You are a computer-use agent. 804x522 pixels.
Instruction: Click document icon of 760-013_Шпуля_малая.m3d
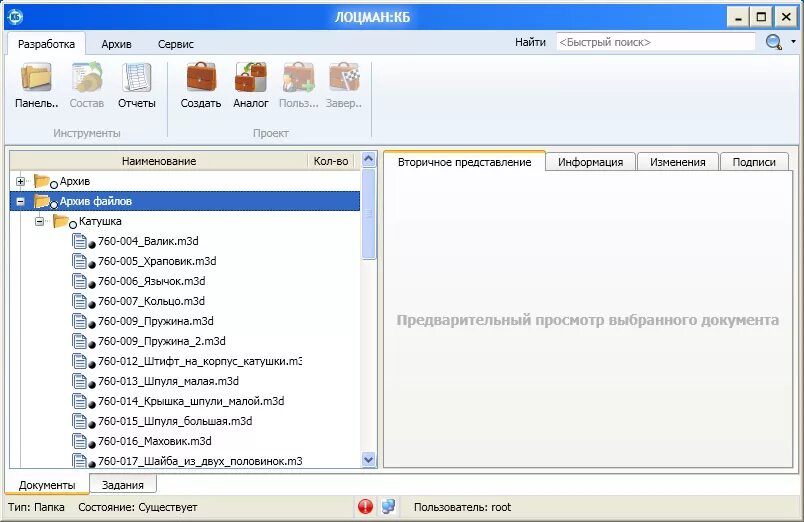[x=79, y=381]
